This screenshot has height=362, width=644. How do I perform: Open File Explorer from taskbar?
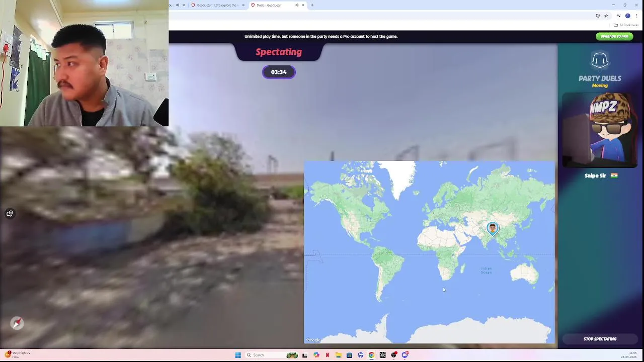[x=339, y=355]
